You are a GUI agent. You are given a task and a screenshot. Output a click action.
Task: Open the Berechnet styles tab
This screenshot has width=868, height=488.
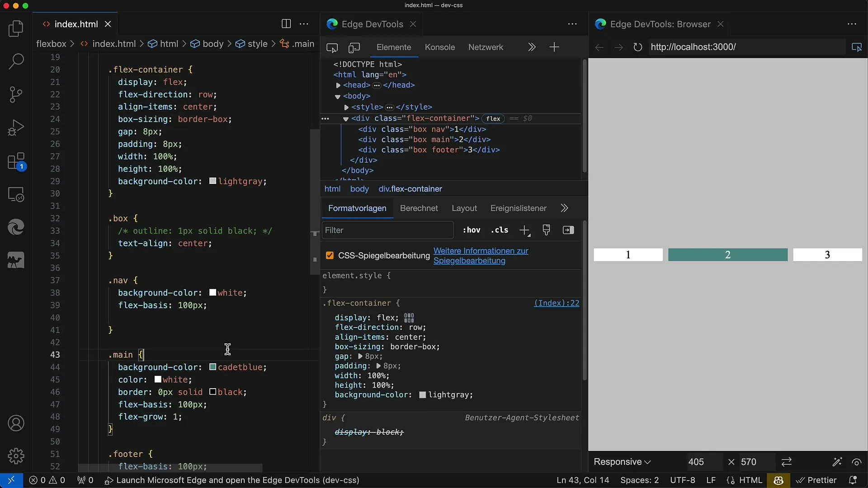click(x=419, y=208)
